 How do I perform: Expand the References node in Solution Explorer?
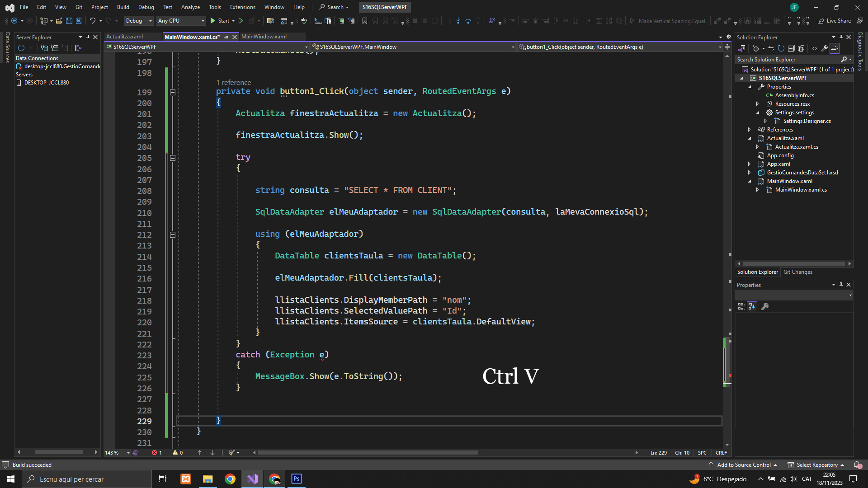click(x=750, y=130)
